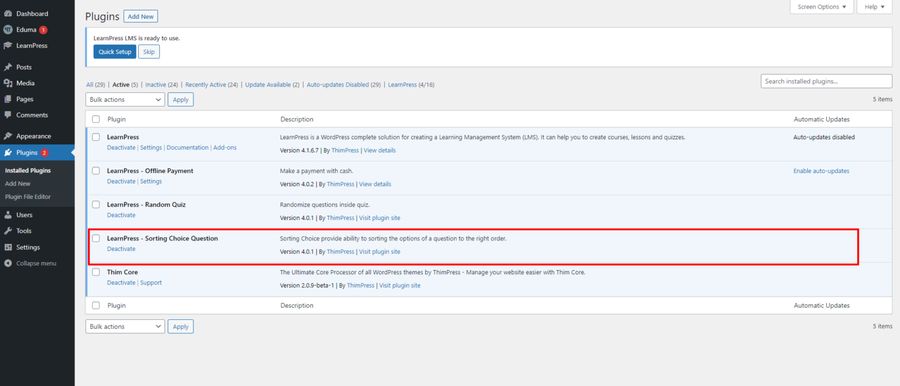
Task: Show Inactive (24) plugins filter
Action: click(x=161, y=84)
